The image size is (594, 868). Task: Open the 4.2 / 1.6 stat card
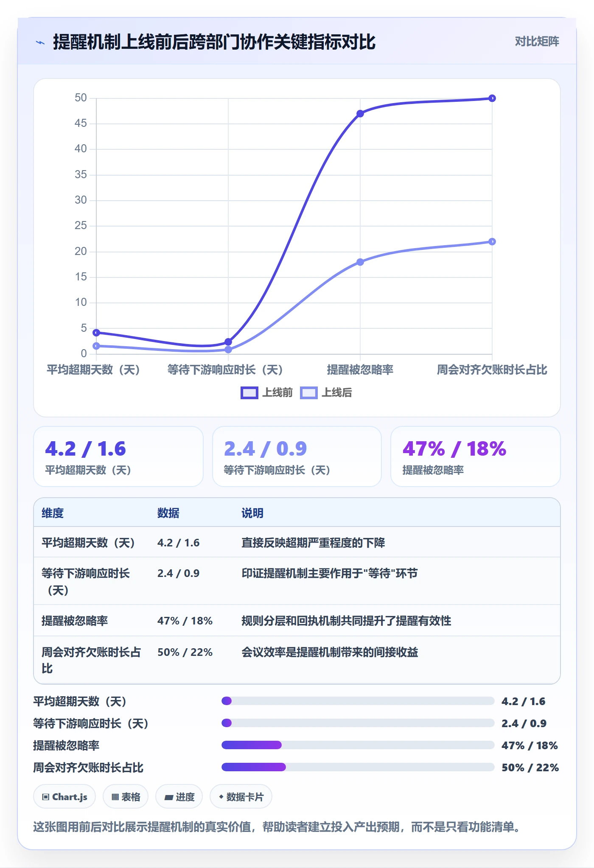pyautogui.click(x=118, y=456)
